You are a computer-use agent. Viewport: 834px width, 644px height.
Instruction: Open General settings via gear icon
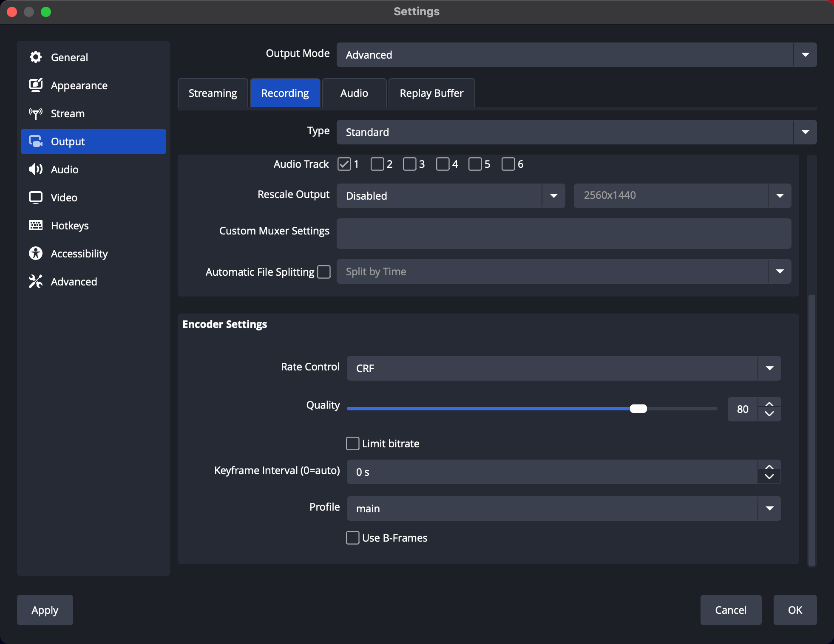[x=36, y=57]
